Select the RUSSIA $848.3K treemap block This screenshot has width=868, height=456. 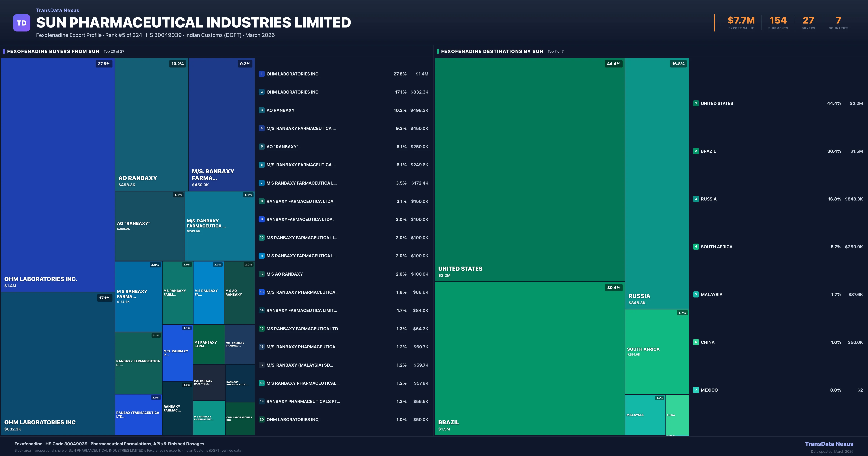(657, 183)
